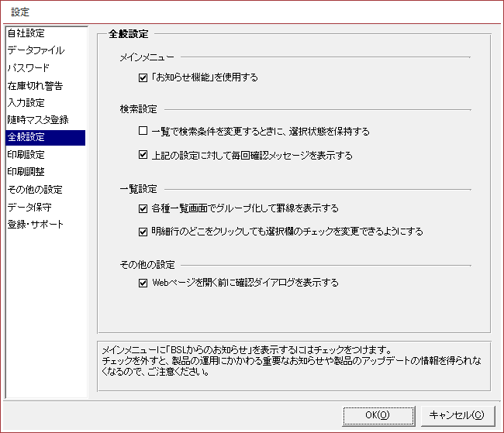Viewport: 504px width, 433px height.
Task: Open その他の設定 in the sidebar list
Action: tap(34, 189)
